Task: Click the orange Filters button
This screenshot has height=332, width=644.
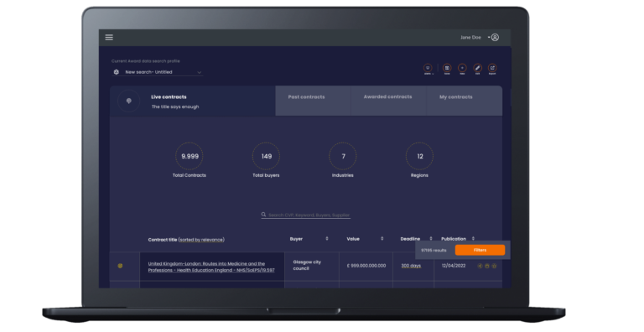Action: (x=480, y=250)
